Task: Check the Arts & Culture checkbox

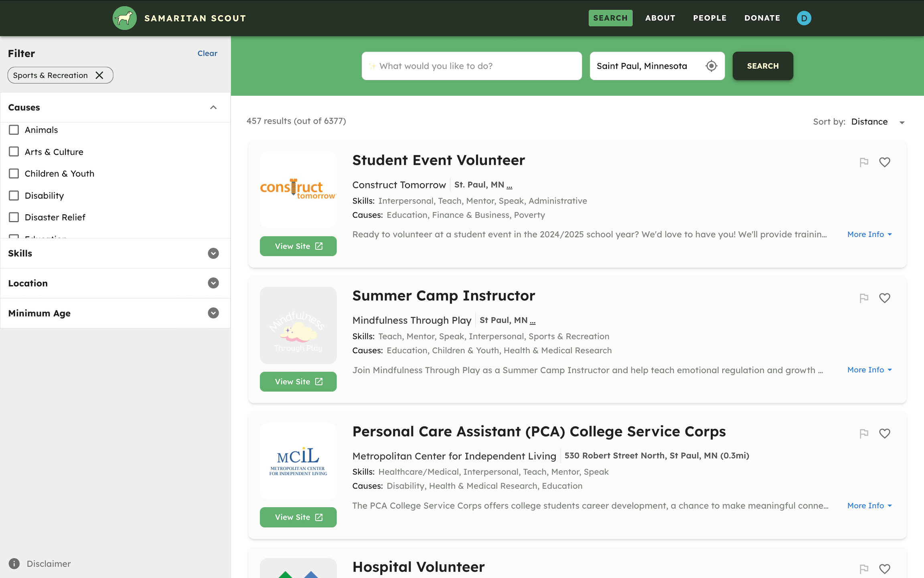Action: (14, 152)
